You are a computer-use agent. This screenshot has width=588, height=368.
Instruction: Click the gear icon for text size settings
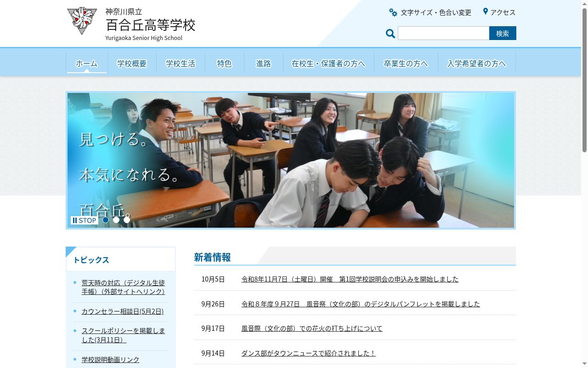tap(393, 12)
